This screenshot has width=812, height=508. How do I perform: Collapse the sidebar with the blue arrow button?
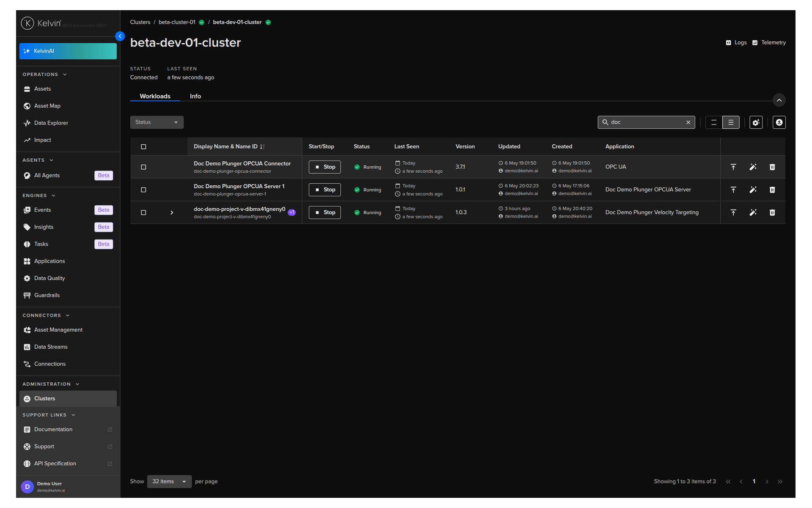pos(120,36)
